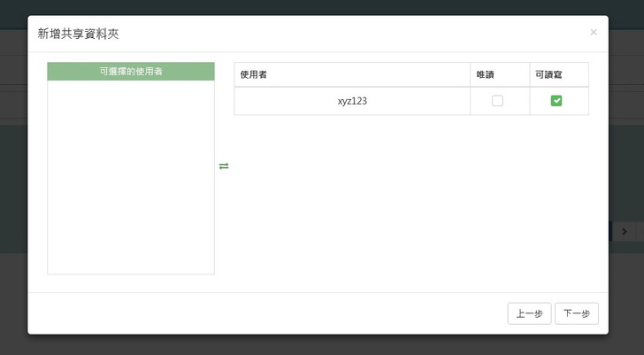Click the blank header area right of the title
644x355 pixels.
point(354,35)
